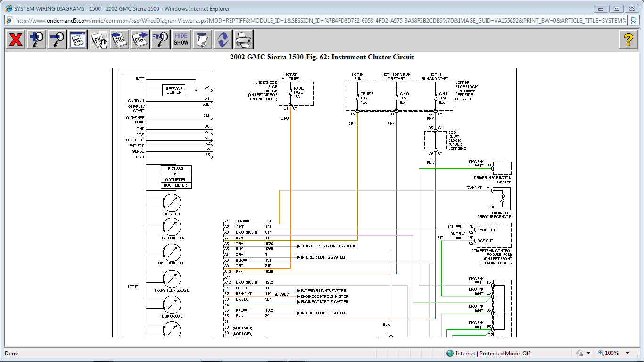Go to the next figure
644x362 pixels.
click(140, 40)
